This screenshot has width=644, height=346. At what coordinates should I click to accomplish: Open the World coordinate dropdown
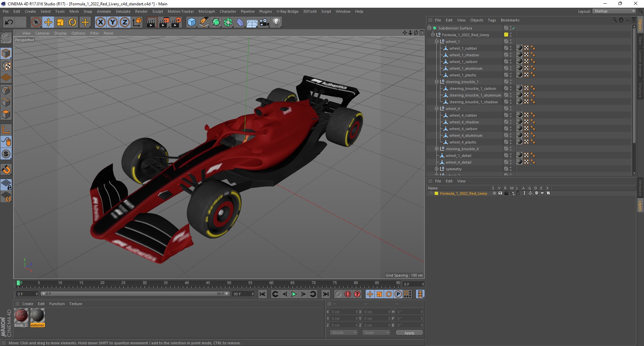pyautogui.click(x=344, y=333)
